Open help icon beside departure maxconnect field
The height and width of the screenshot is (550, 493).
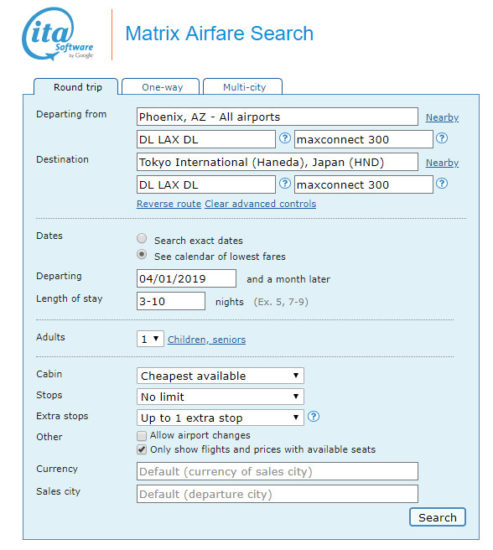coord(442,138)
